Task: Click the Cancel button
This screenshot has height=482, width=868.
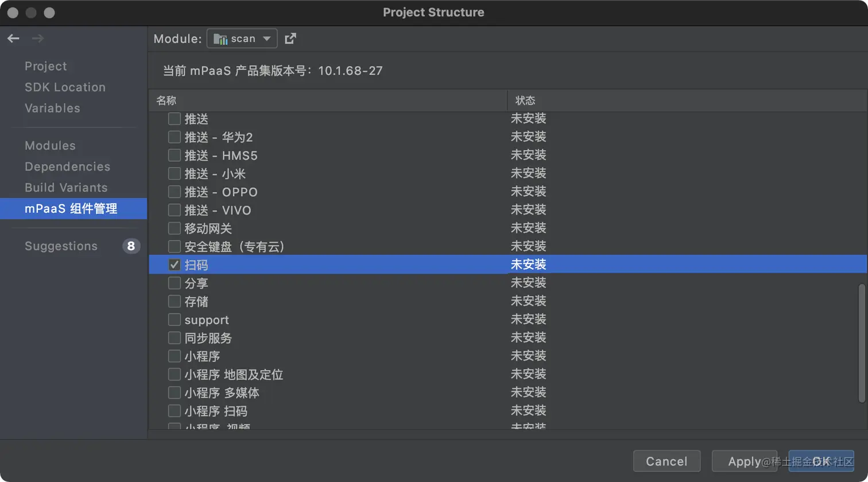Action: [666, 461]
